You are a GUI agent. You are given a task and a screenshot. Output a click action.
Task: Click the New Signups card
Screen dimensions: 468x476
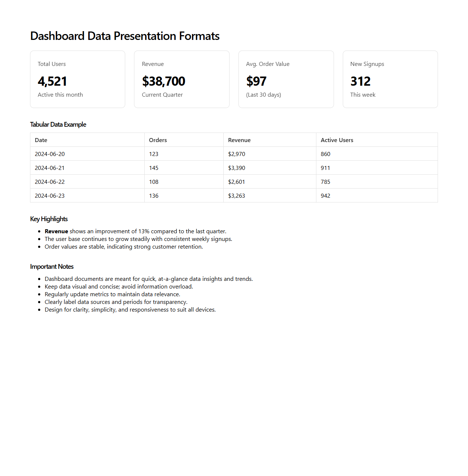click(x=390, y=79)
